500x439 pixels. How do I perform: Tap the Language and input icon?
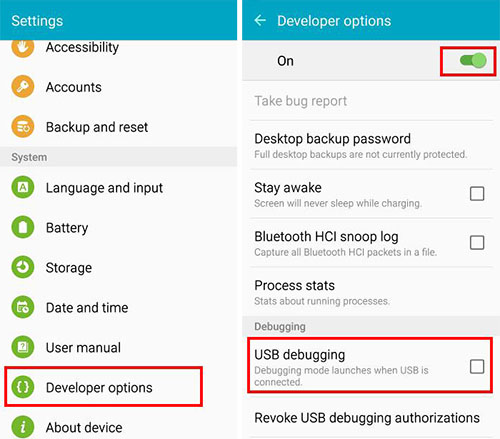(23, 187)
